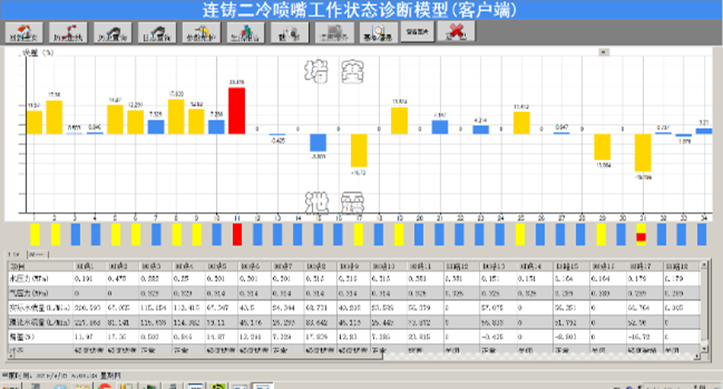
Task: Click the third toolbar history query icon
Action: [x=113, y=33]
